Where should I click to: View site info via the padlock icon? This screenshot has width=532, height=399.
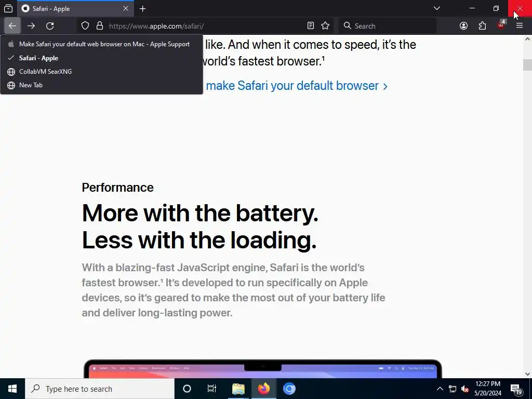click(100, 26)
